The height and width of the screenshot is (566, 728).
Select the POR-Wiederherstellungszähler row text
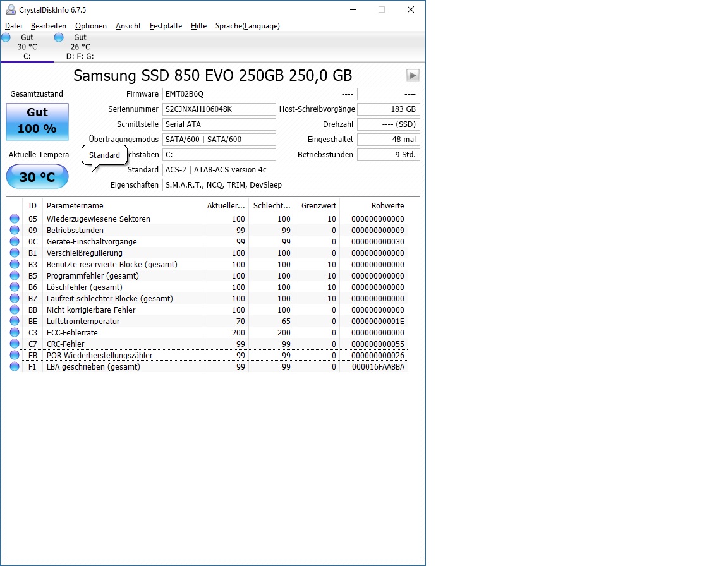[x=99, y=356]
